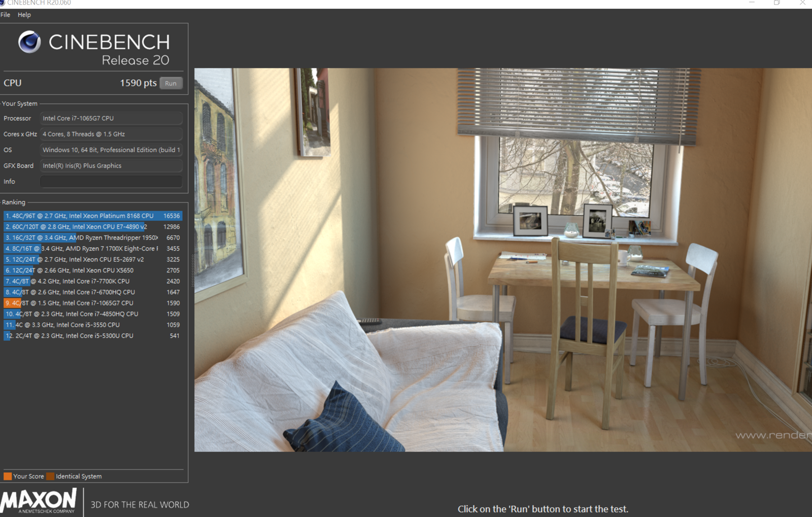Select the highlighted i7-1065G7 ranking row

92,303
